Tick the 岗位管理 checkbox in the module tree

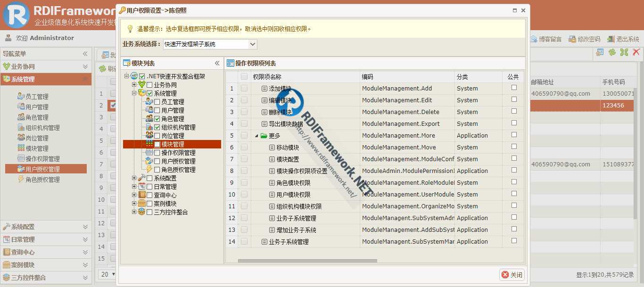click(157, 135)
